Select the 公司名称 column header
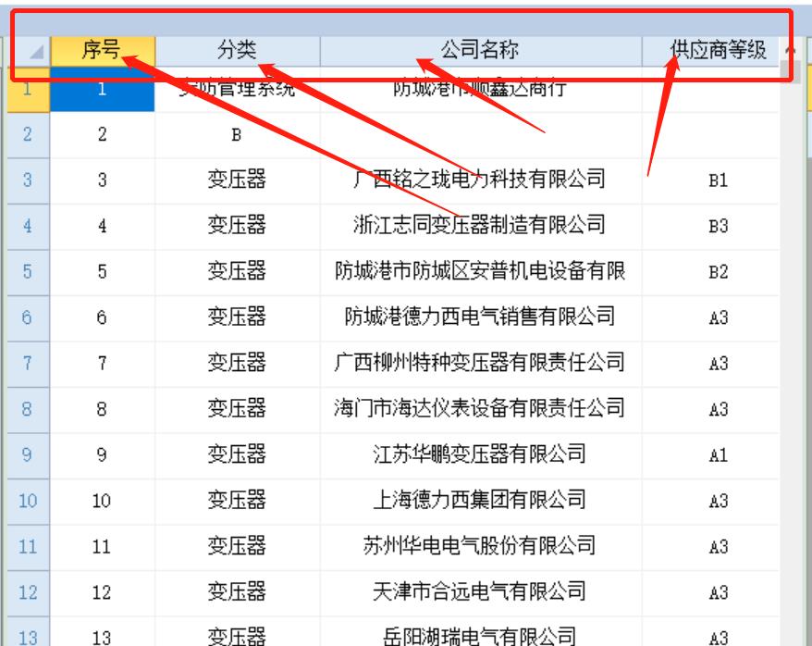 pyautogui.click(x=481, y=51)
